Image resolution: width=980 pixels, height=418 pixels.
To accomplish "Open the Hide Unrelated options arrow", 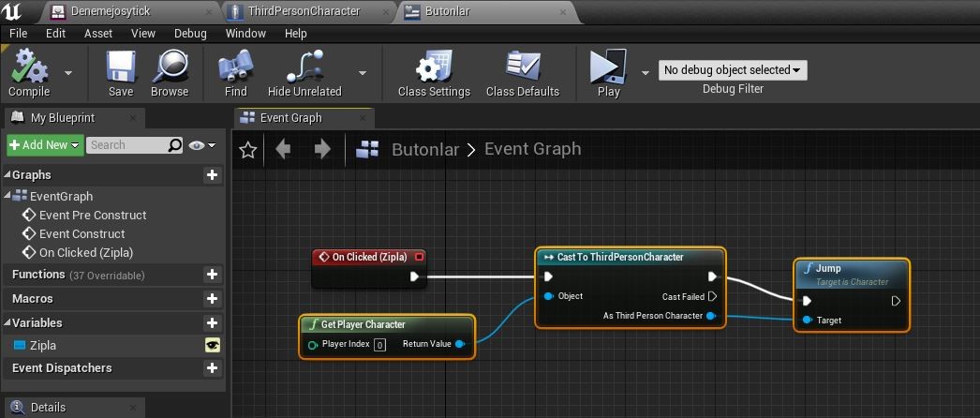I will pyautogui.click(x=362, y=73).
